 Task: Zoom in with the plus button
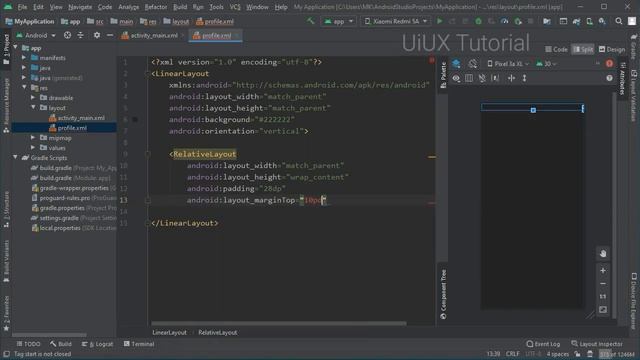603,270
